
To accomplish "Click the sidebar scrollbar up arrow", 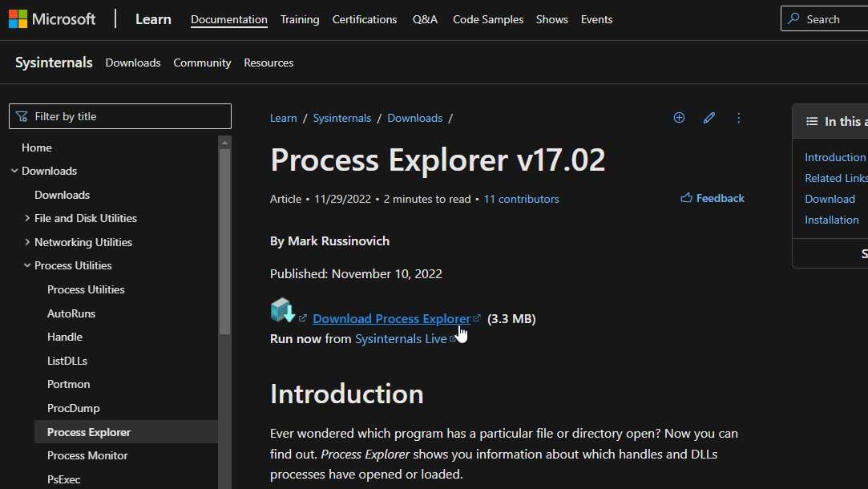I will (225, 142).
